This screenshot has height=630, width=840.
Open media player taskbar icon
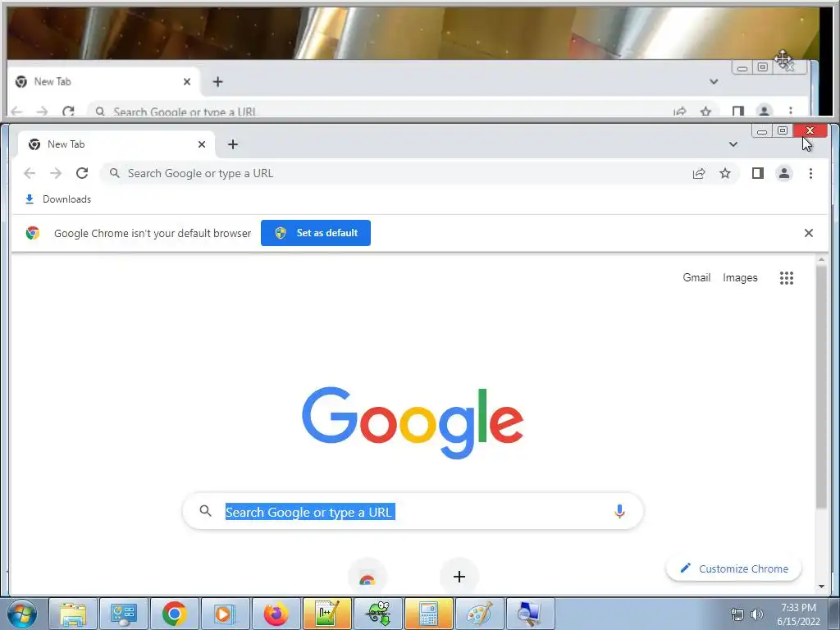225,614
